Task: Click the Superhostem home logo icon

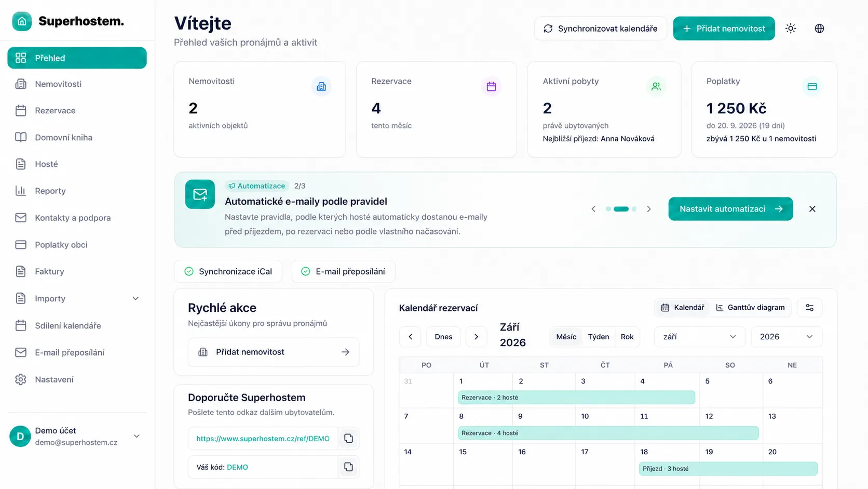Action: click(22, 21)
